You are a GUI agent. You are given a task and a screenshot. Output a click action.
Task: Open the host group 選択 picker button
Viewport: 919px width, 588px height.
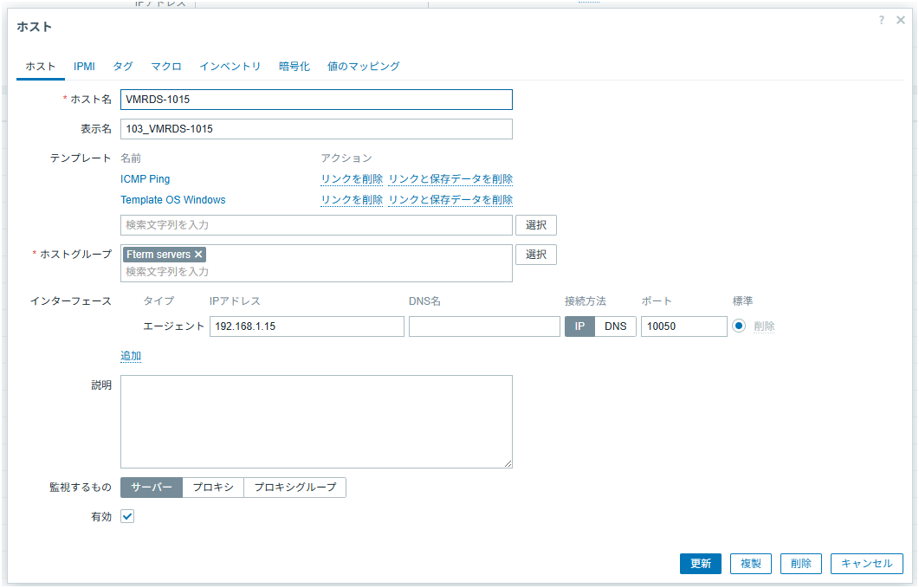pyautogui.click(x=536, y=255)
